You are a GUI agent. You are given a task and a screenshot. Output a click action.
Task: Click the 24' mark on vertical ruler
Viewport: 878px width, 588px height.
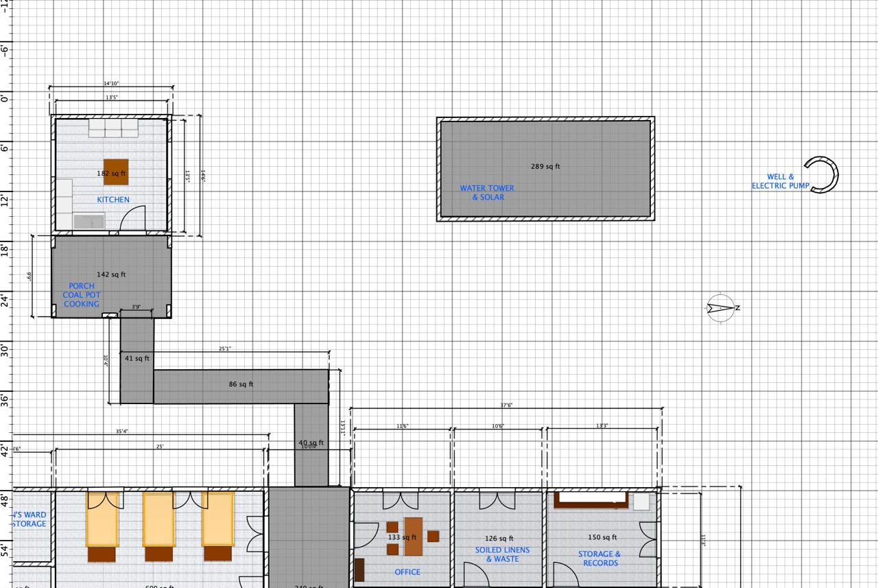point(5,300)
